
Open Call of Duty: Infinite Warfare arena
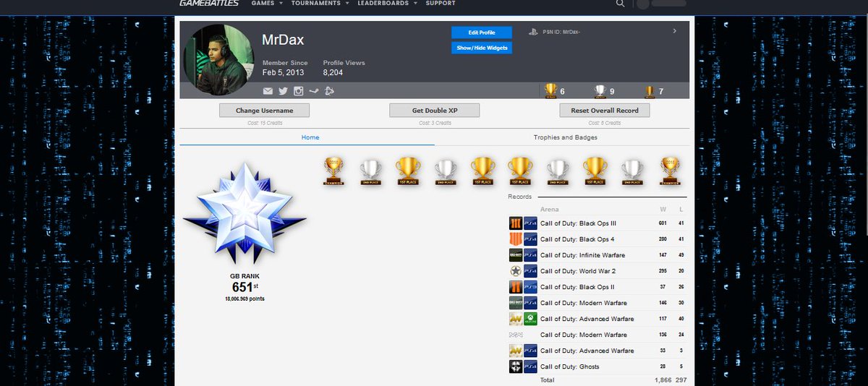pyautogui.click(x=582, y=255)
